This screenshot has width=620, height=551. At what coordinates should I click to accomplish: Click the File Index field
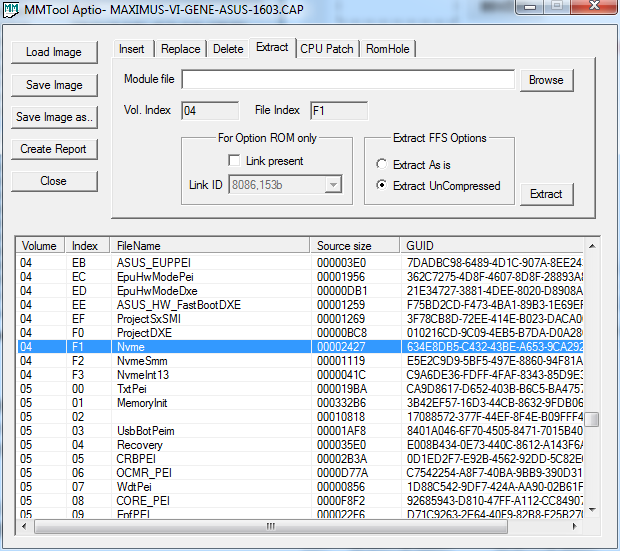339,111
